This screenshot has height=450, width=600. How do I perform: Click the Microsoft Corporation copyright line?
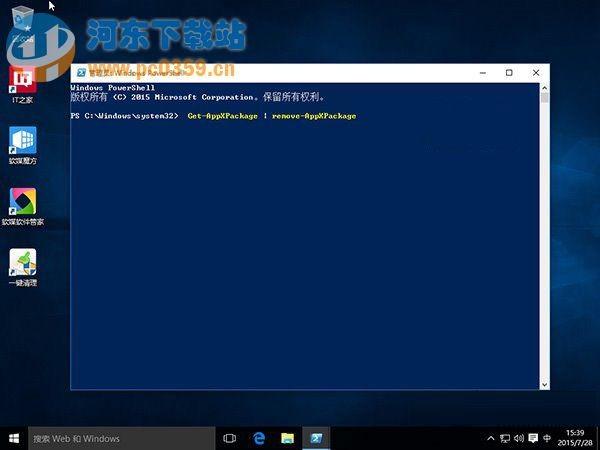[197, 97]
